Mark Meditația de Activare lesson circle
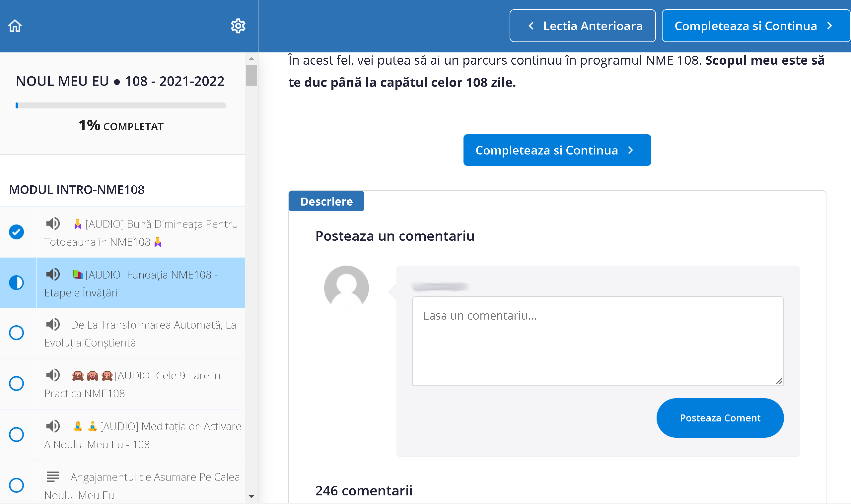This screenshot has width=851, height=504. tap(16, 434)
